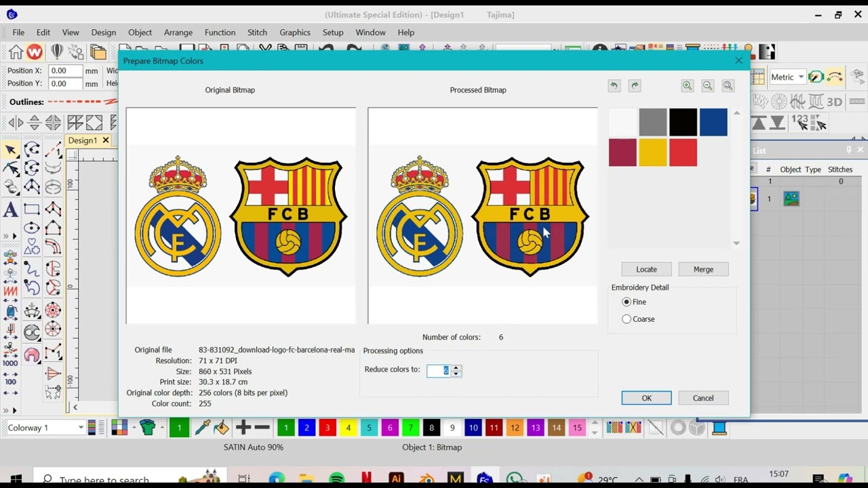Select the dark red swatch in the bitmap colors

tap(623, 152)
